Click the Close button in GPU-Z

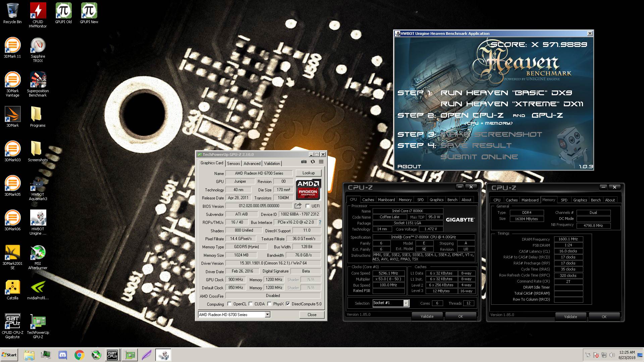click(x=312, y=314)
